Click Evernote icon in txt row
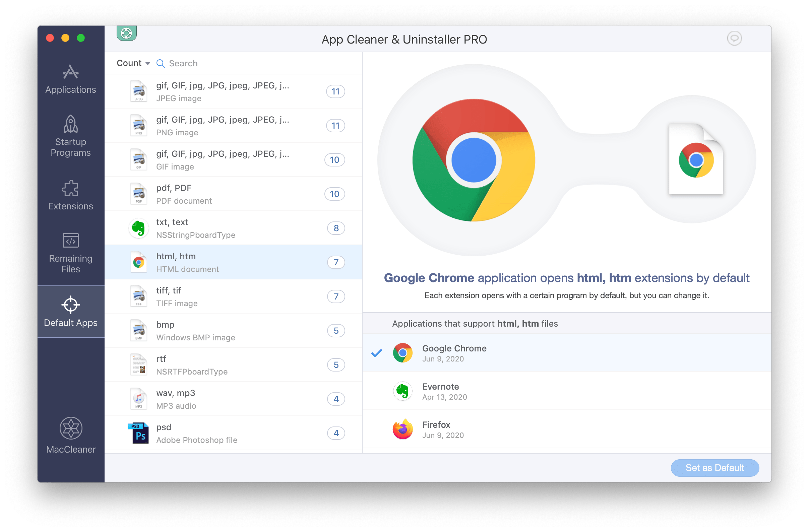Viewport: 809px width, 532px height. point(139,228)
